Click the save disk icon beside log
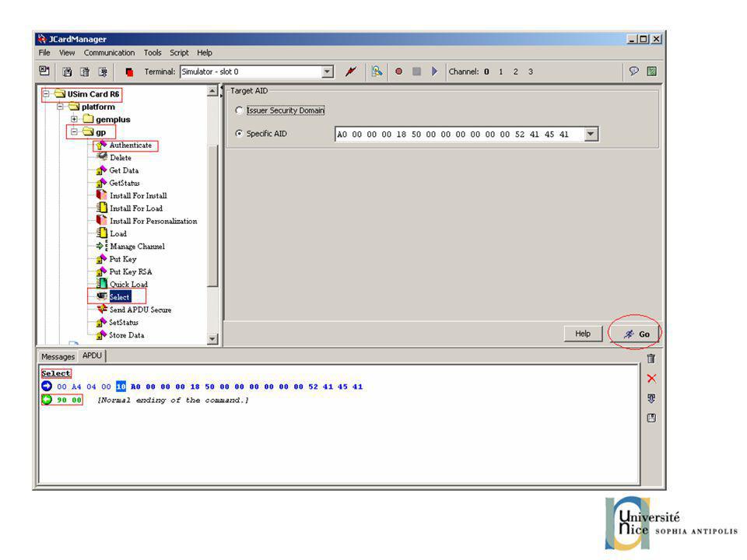 tap(651, 418)
